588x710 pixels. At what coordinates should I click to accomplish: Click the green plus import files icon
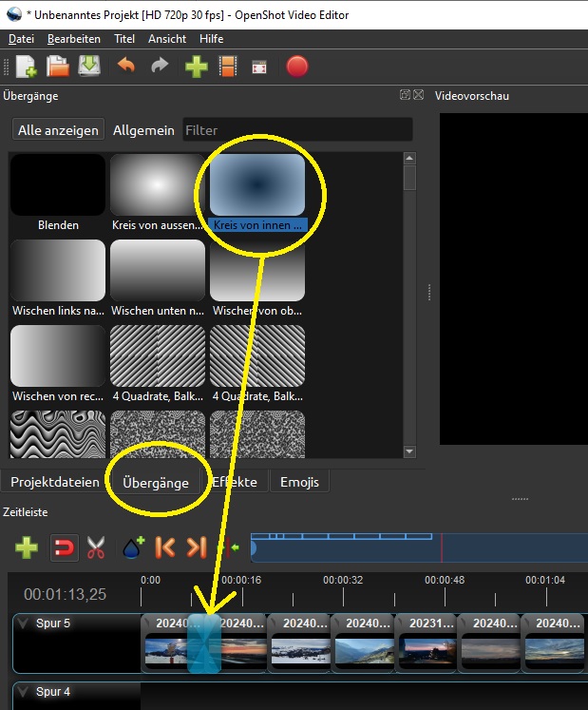[x=196, y=67]
